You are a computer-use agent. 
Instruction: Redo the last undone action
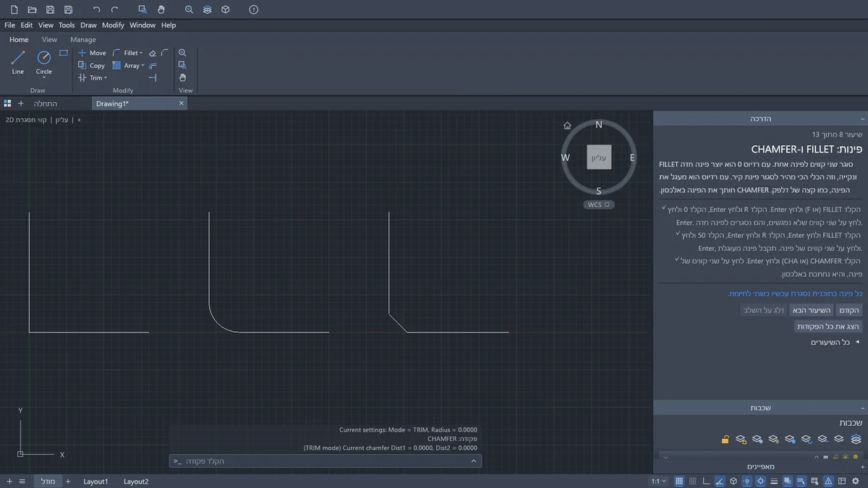click(x=115, y=9)
